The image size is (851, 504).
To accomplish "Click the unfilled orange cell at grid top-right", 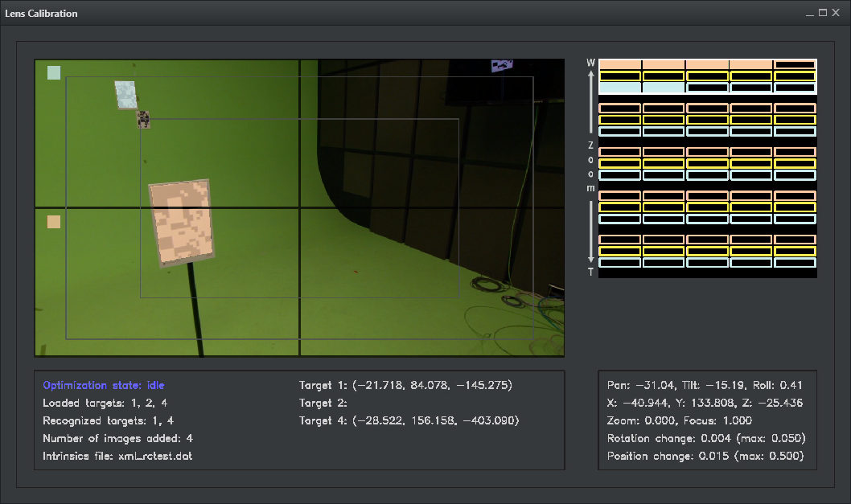I will coord(795,64).
